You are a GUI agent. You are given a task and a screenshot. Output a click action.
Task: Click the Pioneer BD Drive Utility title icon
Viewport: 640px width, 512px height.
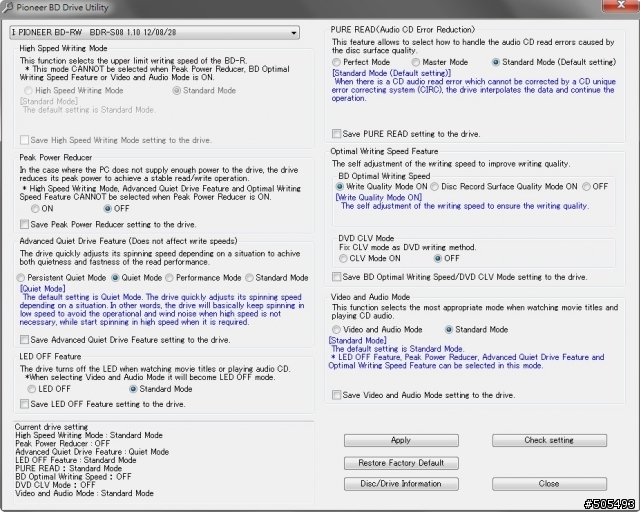(x=7, y=7)
